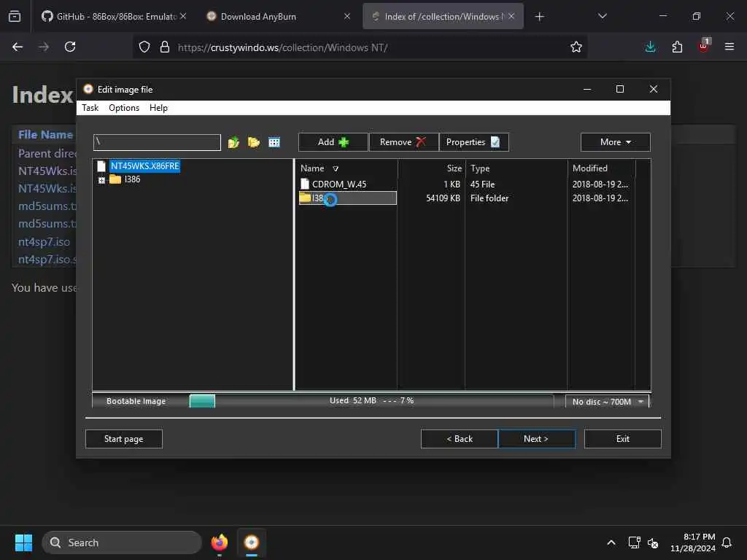This screenshot has height=560, width=747.
Task: Click the browser forward arrow
Action: click(44, 47)
